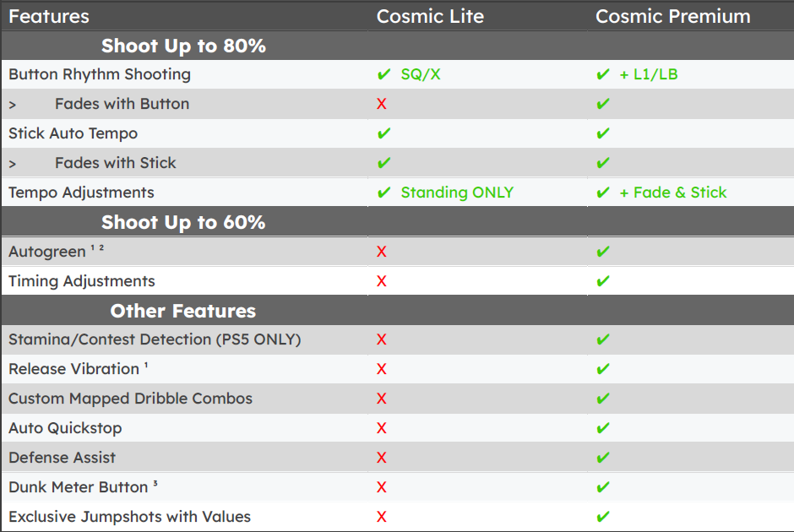794x532 pixels.
Task: Select the Shoot Up to 60% section header
Action: (183, 222)
